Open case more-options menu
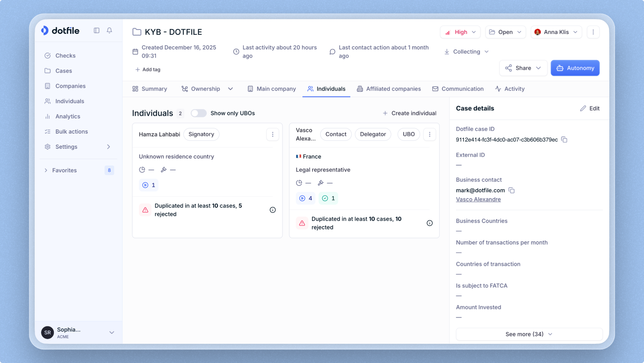This screenshot has width=644, height=363. (x=593, y=32)
